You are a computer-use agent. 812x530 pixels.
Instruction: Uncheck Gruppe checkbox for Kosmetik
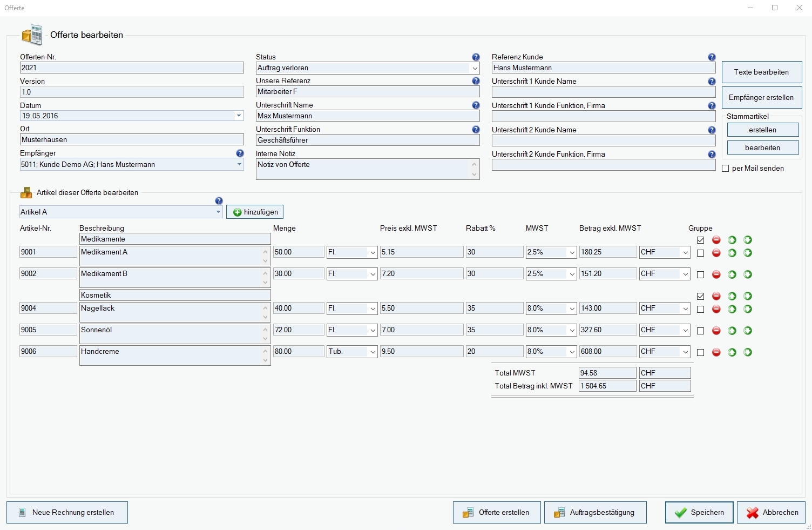tap(700, 297)
